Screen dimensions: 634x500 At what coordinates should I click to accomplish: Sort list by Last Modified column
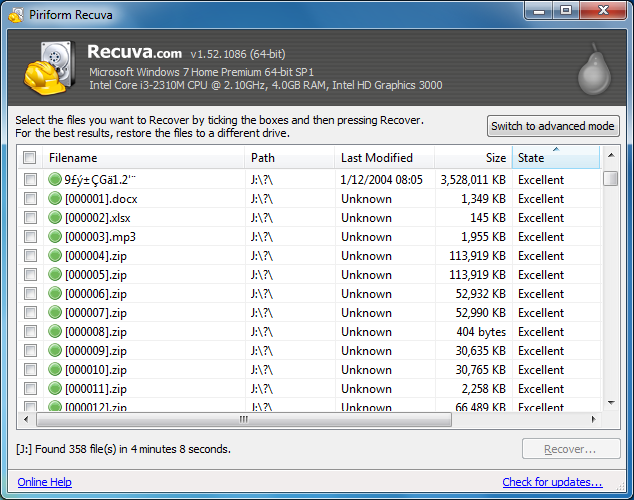click(385, 158)
